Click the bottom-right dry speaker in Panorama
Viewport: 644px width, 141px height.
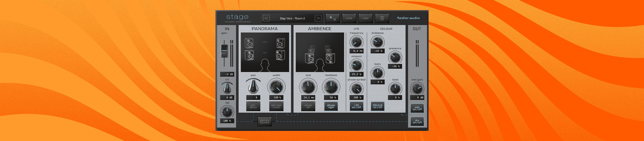(x=281, y=55)
